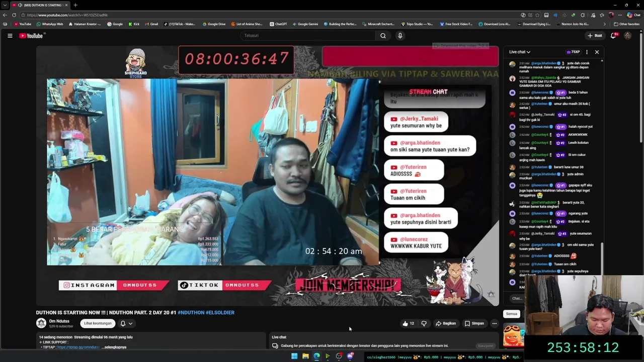This screenshot has width=644, height=362.
Task: Open a new browser tab
Action: pyautogui.click(x=75, y=5)
